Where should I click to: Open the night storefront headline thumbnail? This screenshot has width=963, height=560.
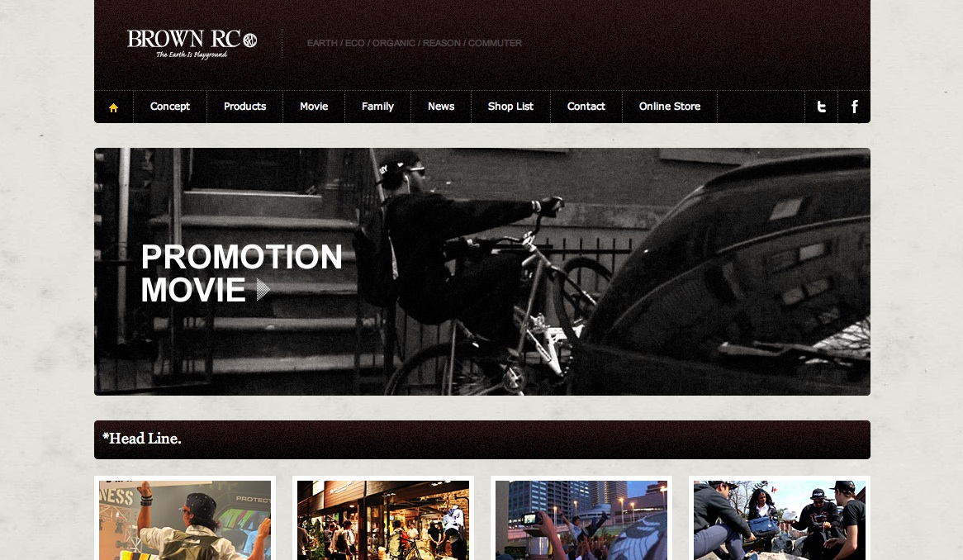pyautogui.click(x=383, y=520)
